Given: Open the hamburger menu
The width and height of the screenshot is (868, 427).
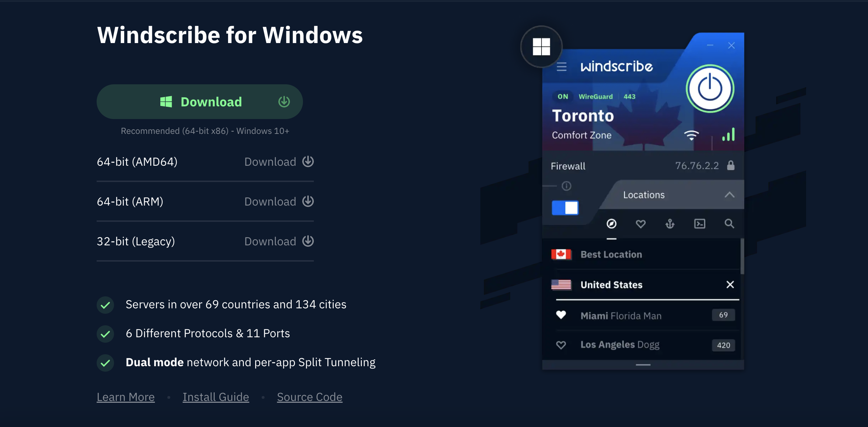Looking at the screenshot, I should (x=562, y=66).
